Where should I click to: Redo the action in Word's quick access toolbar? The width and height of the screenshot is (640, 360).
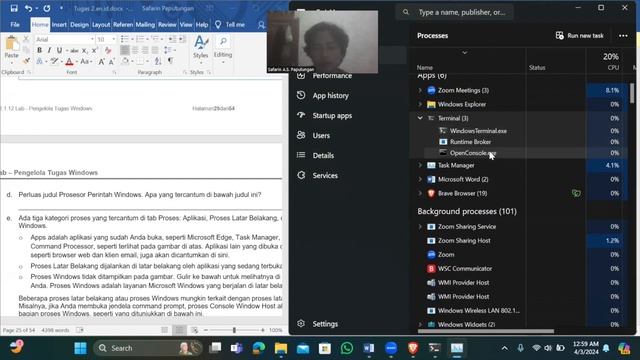tap(47, 8)
